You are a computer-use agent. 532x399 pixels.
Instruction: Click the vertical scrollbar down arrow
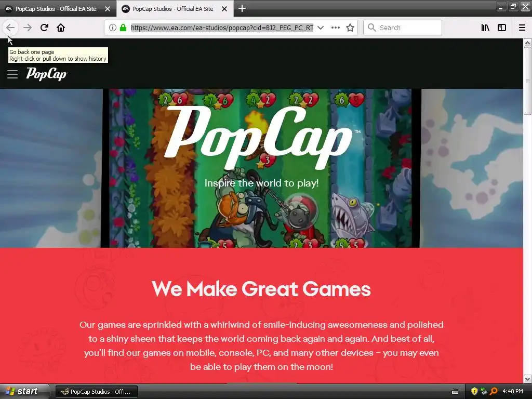coord(528,379)
